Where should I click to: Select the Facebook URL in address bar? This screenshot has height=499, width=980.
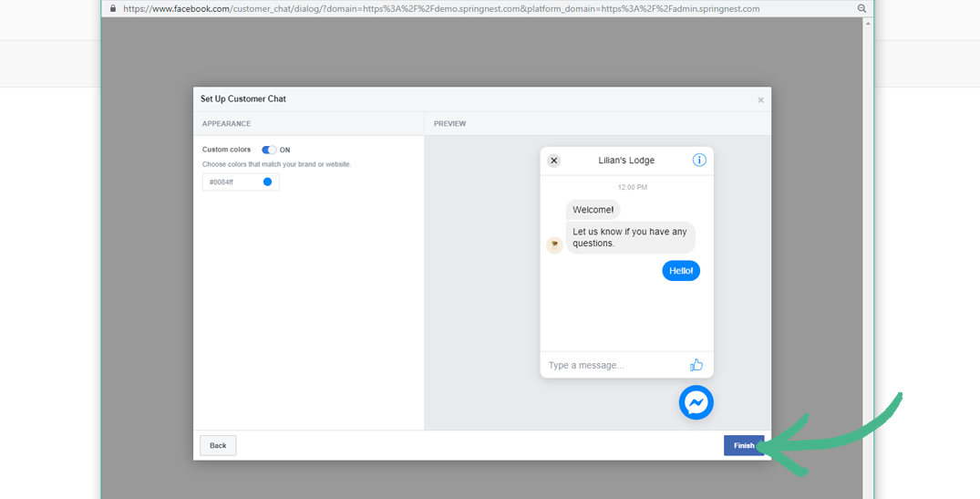pos(438,8)
